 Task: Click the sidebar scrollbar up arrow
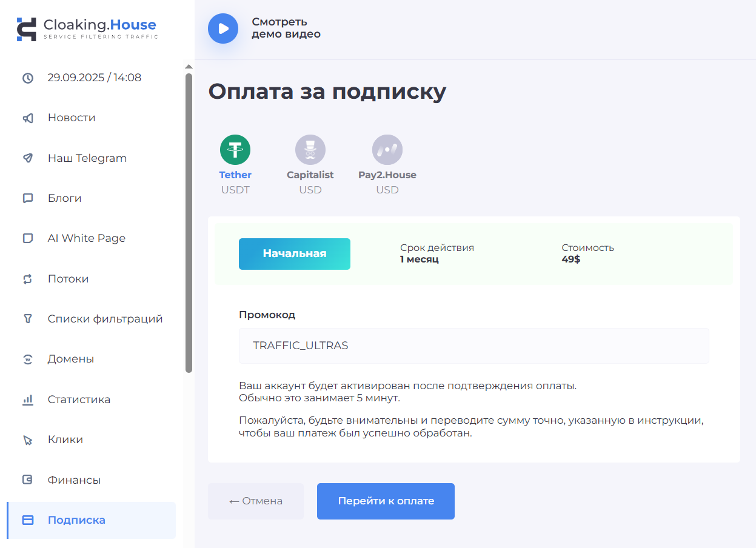(189, 67)
